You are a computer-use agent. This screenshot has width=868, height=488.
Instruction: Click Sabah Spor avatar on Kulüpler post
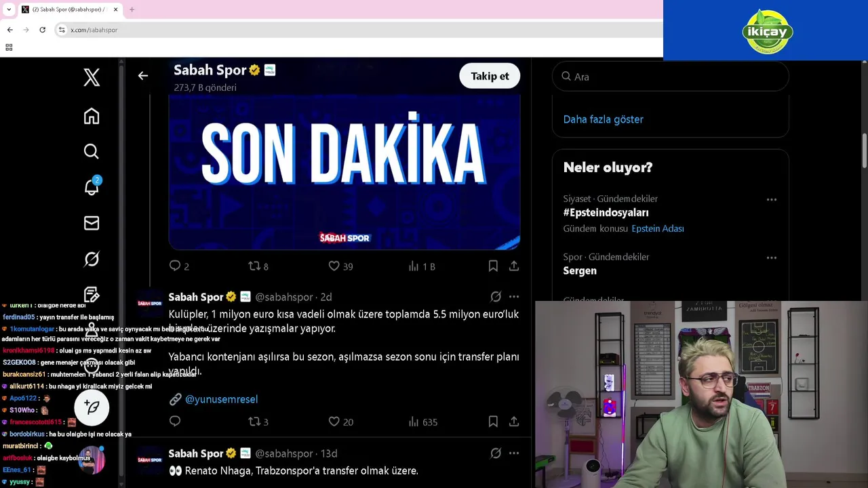pyautogui.click(x=149, y=303)
